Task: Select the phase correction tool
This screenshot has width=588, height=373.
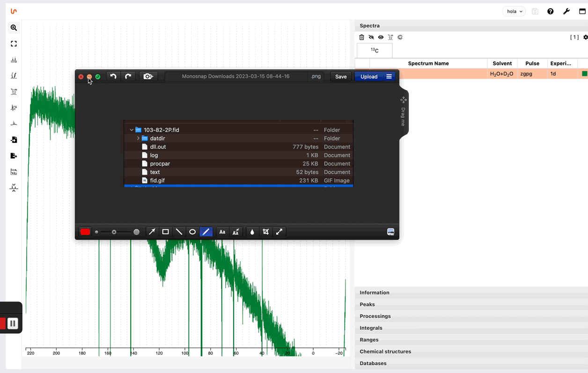Action: 14,108
